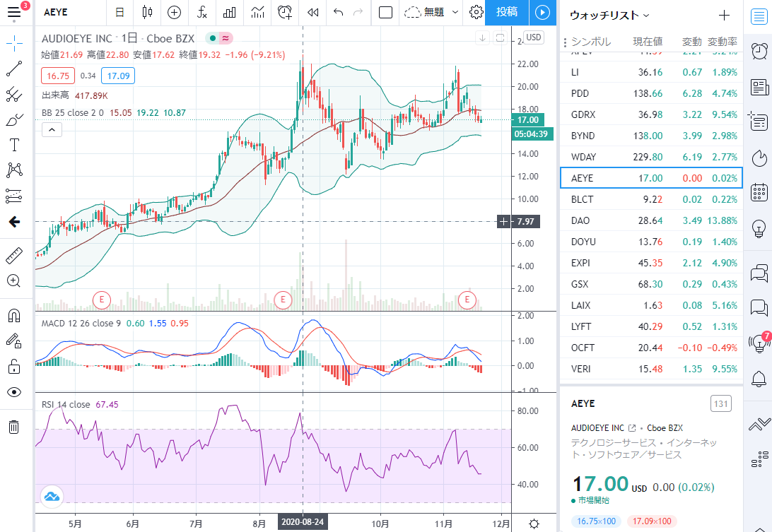Add symbol to watchlist with plus
This screenshot has width=772, height=532.
click(x=724, y=16)
